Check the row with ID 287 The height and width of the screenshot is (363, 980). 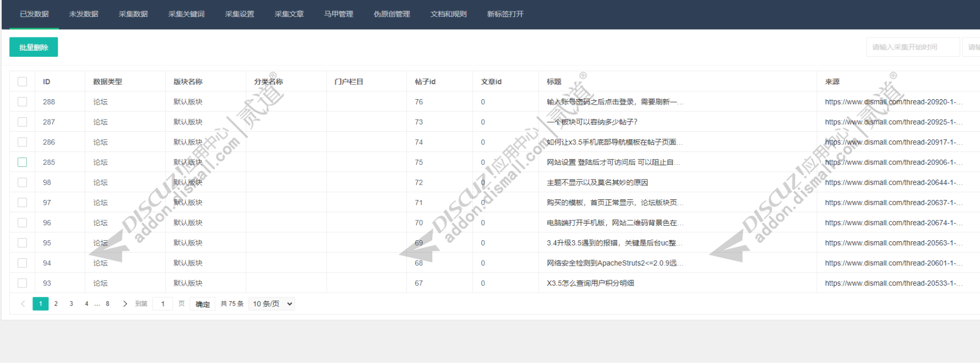22,122
